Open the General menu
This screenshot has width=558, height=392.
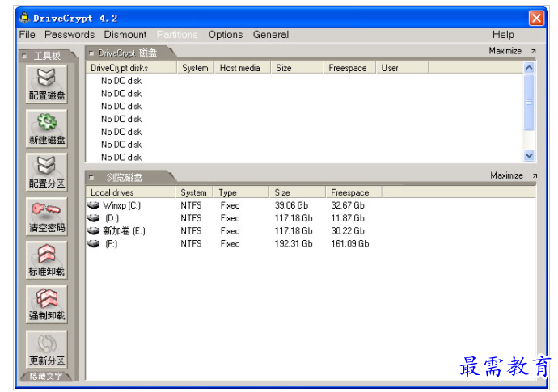coord(271,35)
